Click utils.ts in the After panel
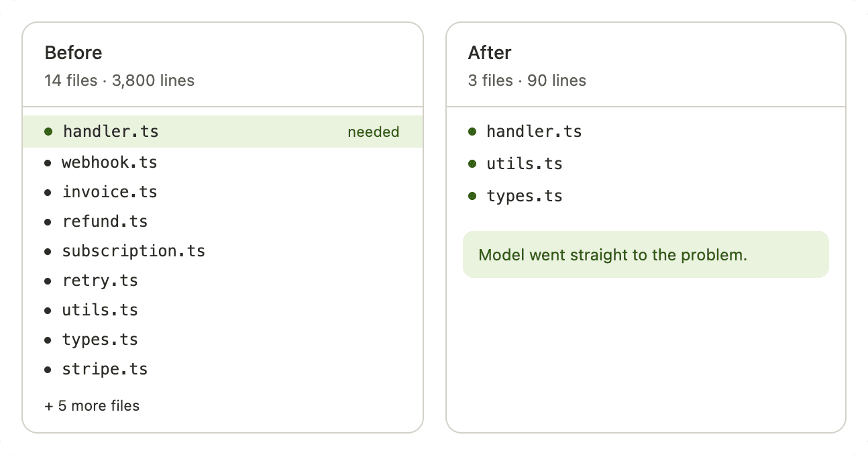The height and width of the screenshot is (455, 868). pos(524,164)
